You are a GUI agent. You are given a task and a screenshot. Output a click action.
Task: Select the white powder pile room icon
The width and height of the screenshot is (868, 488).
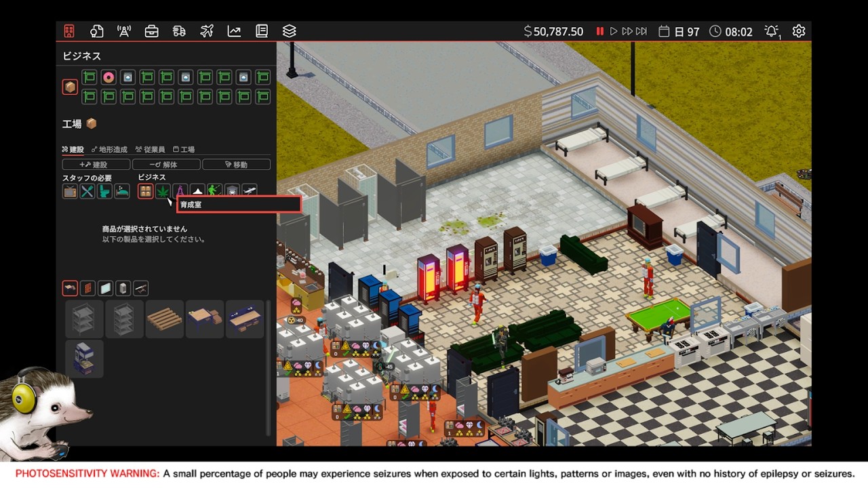pyautogui.click(x=197, y=190)
